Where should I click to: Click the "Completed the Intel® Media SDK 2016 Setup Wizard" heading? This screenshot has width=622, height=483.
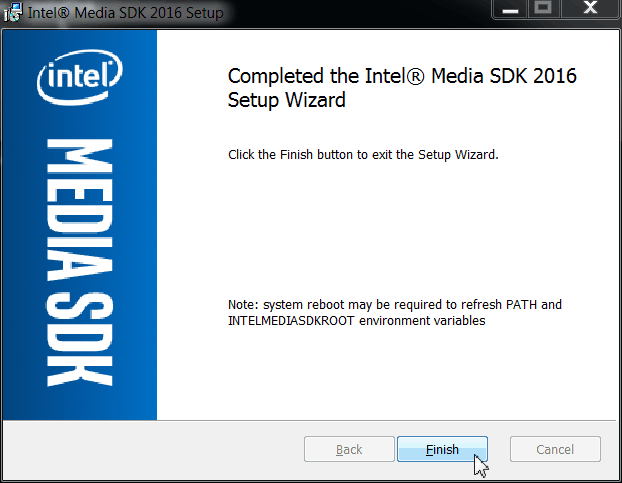[402, 88]
